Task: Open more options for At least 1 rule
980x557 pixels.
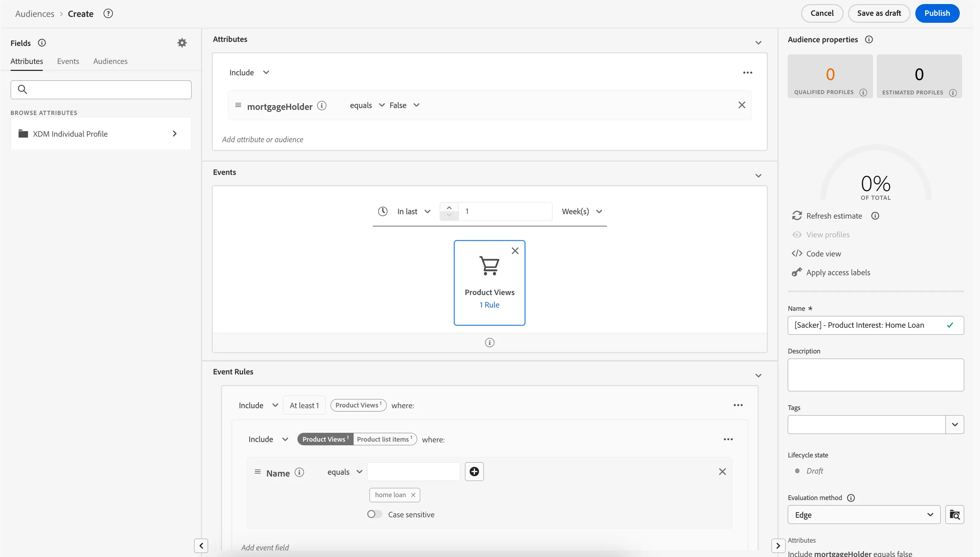Action: (738, 405)
